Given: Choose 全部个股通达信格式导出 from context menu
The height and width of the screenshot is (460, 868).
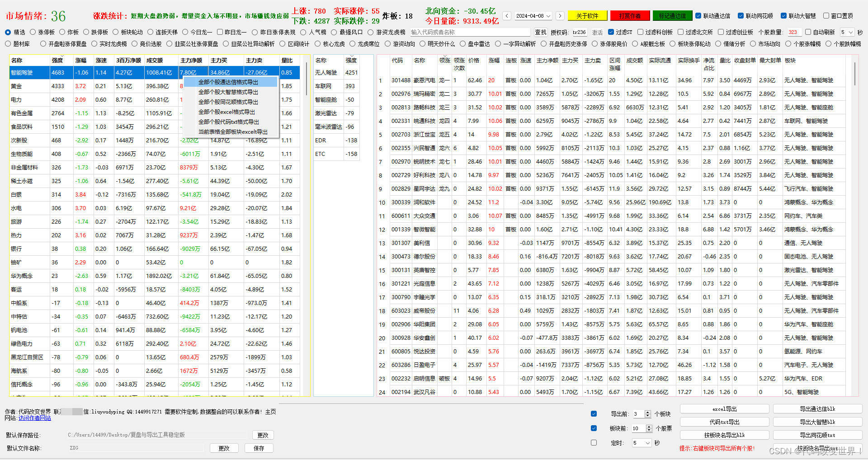Looking at the screenshot, I should [x=230, y=82].
